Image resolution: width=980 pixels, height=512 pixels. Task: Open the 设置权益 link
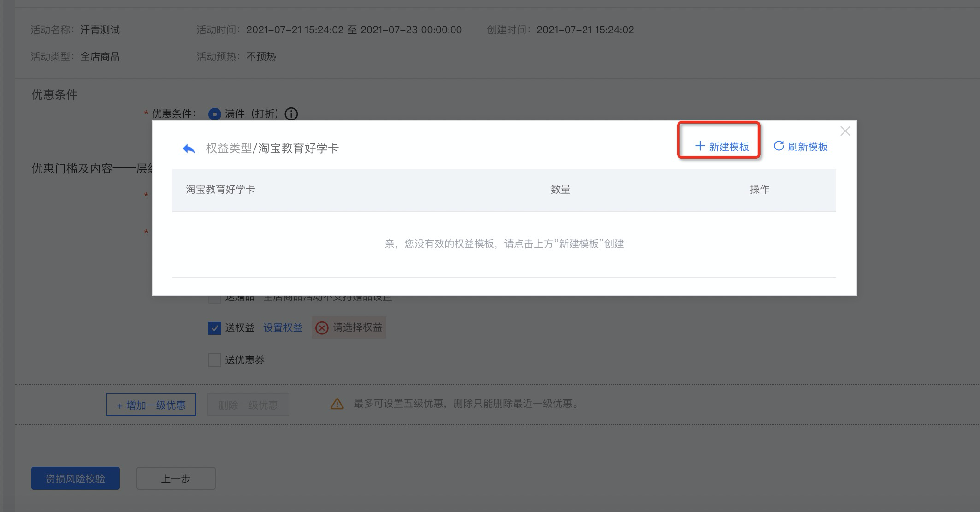point(283,328)
